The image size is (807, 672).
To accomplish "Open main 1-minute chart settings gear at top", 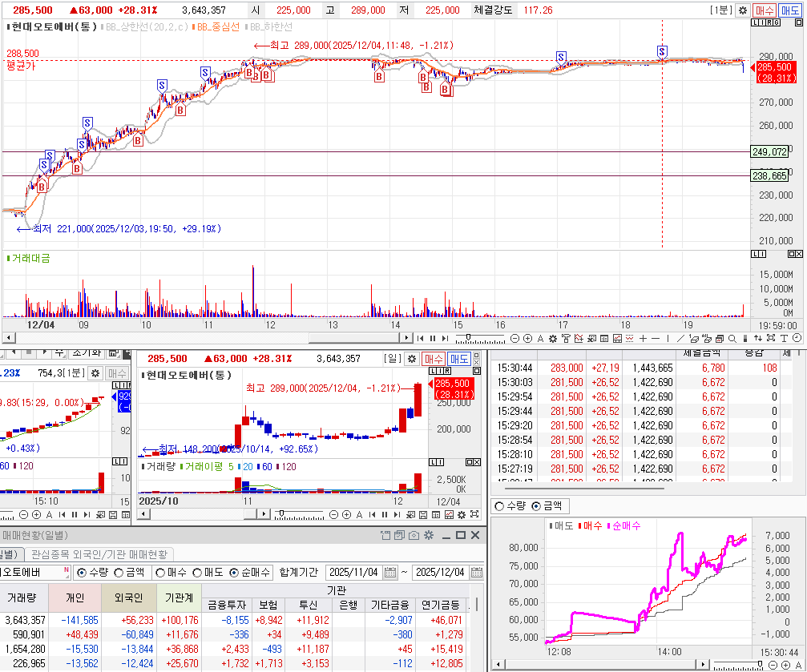I will click(x=743, y=10).
